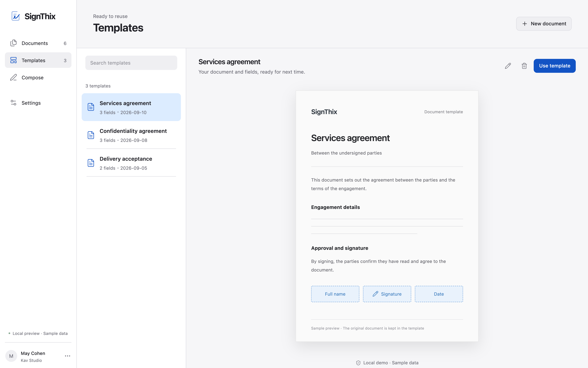Click the 'Ready to reuse' subtitle
588x368 pixels.
click(x=110, y=16)
